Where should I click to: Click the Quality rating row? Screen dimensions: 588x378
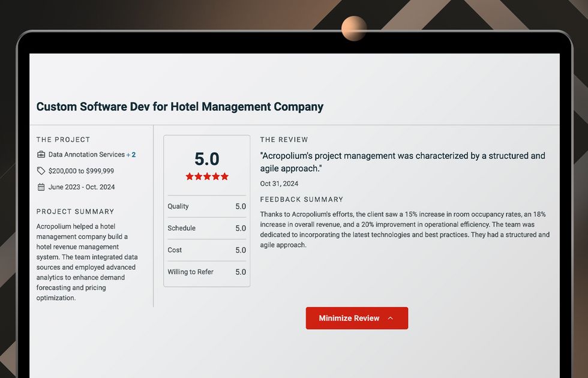tap(206, 206)
